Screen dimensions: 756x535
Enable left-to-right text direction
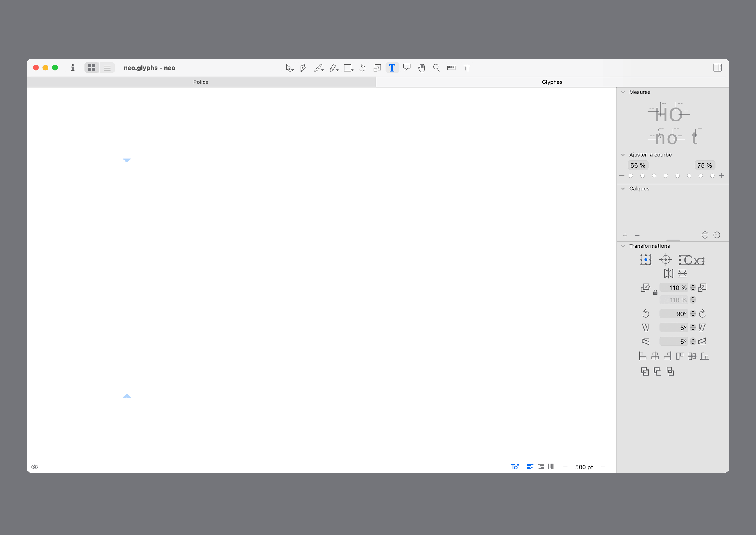point(530,467)
